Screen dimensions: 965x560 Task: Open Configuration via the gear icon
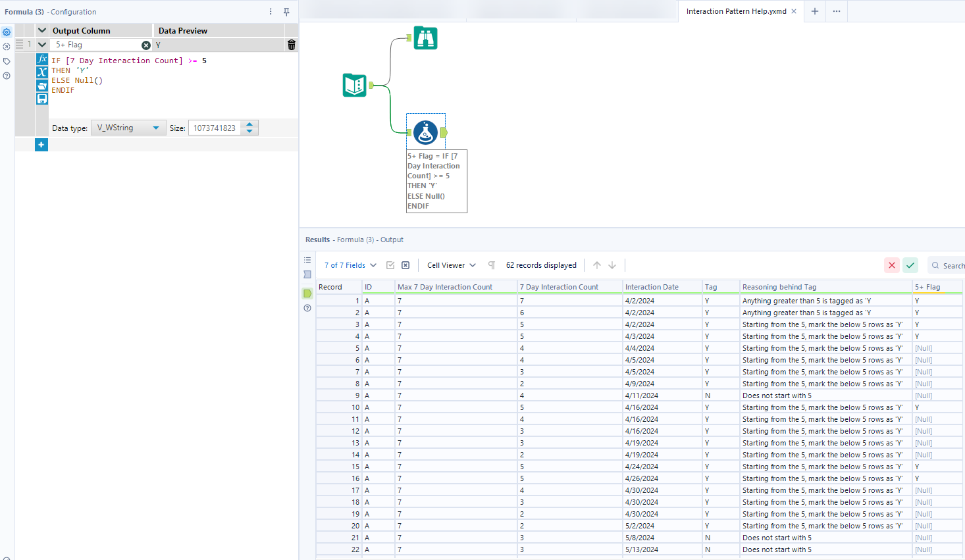(7, 32)
